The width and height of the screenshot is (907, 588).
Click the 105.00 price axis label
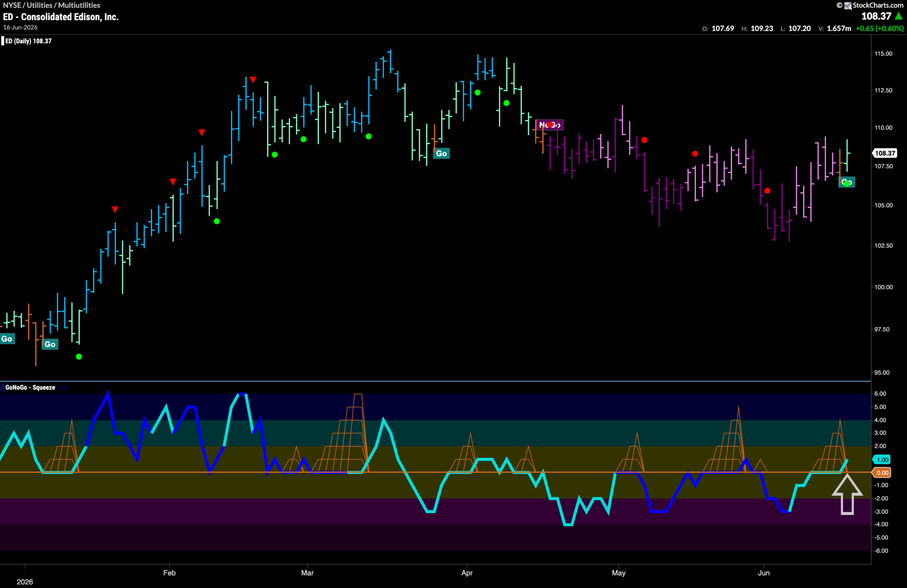pyautogui.click(x=883, y=205)
